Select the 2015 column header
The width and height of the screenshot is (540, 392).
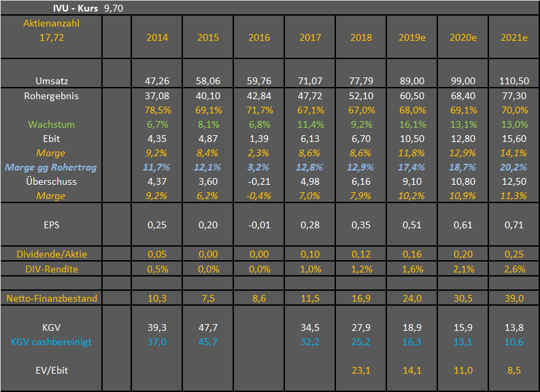point(208,37)
